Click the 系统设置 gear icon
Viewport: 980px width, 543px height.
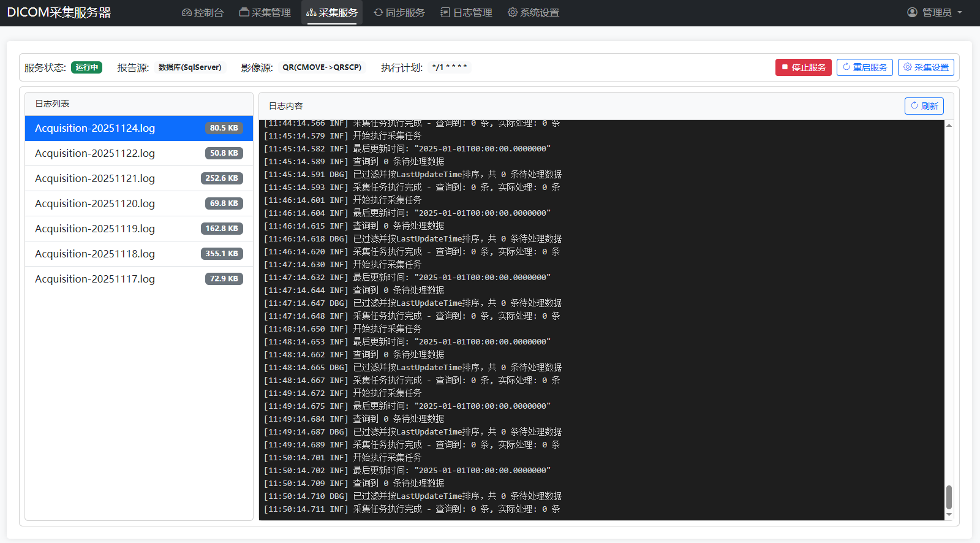(x=513, y=13)
